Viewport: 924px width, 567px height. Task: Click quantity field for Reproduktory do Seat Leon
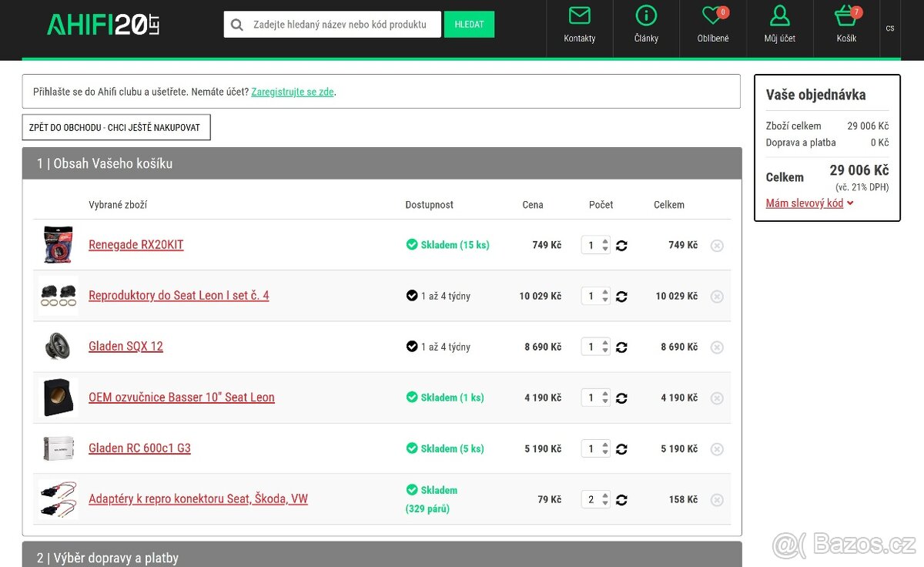[x=591, y=297]
